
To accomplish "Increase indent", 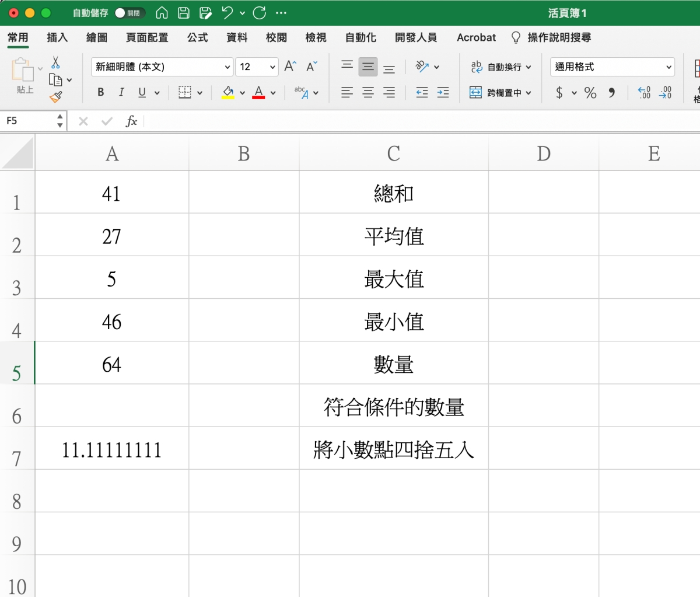I will tap(443, 92).
